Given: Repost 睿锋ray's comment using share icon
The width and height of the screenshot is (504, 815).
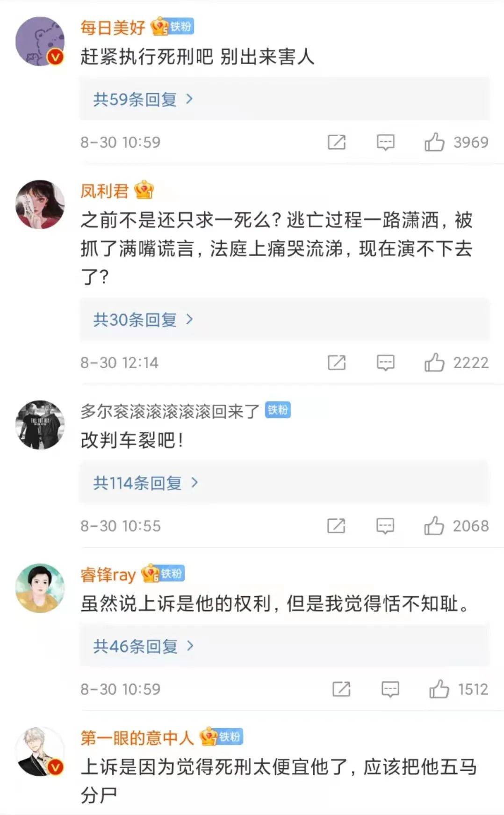Looking at the screenshot, I should click(x=341, y=689).
